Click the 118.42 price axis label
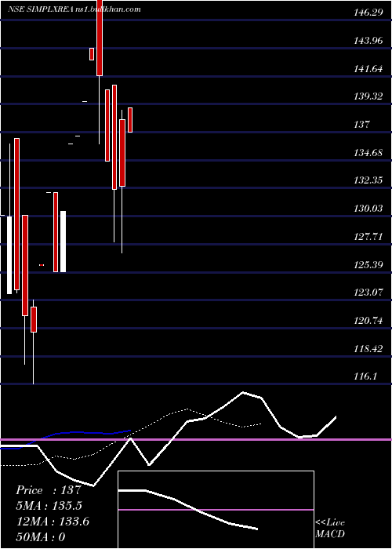The height and width of the screenshot is (549, 392). pyautogui.click(x=368, y=349)
